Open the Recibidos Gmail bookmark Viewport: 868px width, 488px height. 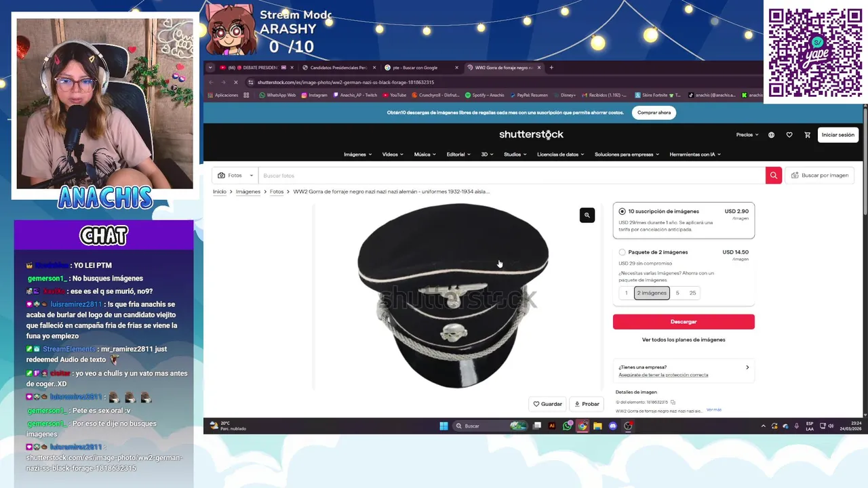click(604, 95)
